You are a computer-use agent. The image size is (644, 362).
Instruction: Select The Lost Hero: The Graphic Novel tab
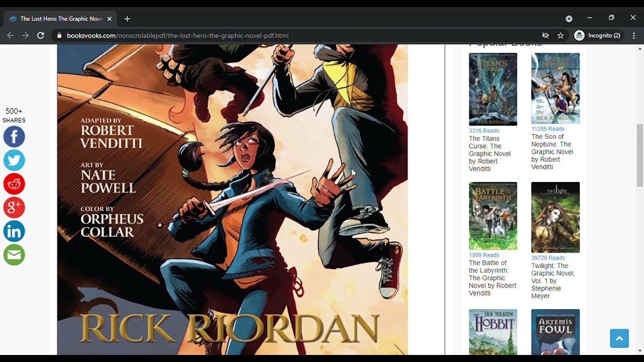click(60, 19)
